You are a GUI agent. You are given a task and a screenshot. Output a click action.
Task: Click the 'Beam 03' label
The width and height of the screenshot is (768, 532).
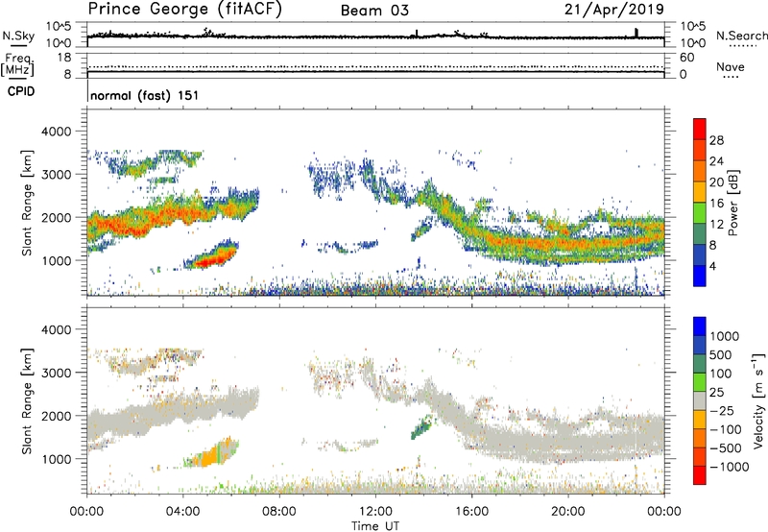click(374, 11)
